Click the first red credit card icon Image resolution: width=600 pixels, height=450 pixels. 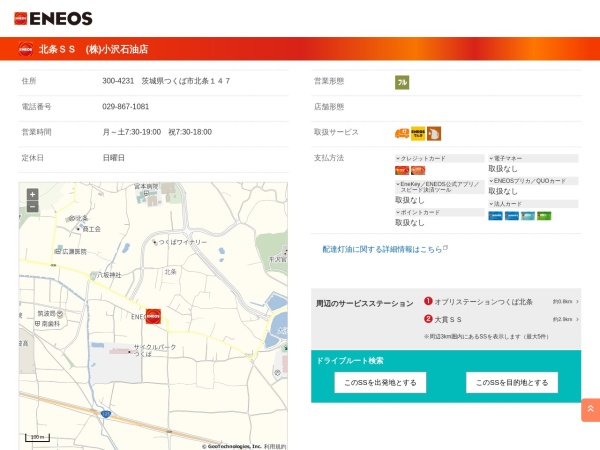pyautogui.click(x=402, y=170)
